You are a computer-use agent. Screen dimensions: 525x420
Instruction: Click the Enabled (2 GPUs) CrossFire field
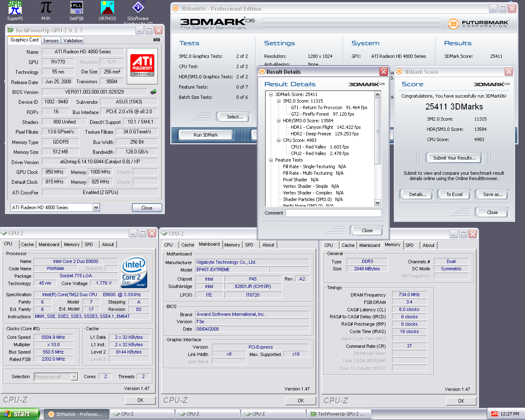[x=100, y=192]
